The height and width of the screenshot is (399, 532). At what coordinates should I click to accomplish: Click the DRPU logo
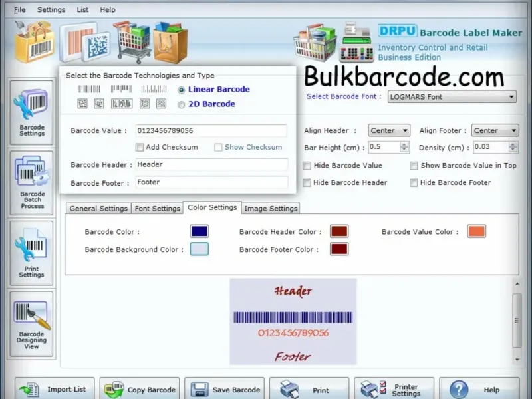tap(397, 31)
